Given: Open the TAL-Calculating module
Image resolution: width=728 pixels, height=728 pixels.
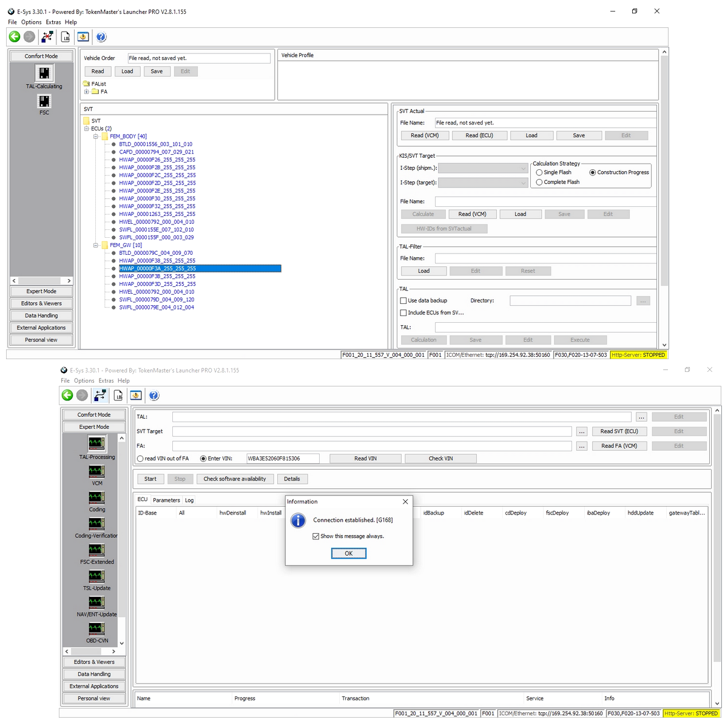Looking at the screenshot, I should point(44,74).
